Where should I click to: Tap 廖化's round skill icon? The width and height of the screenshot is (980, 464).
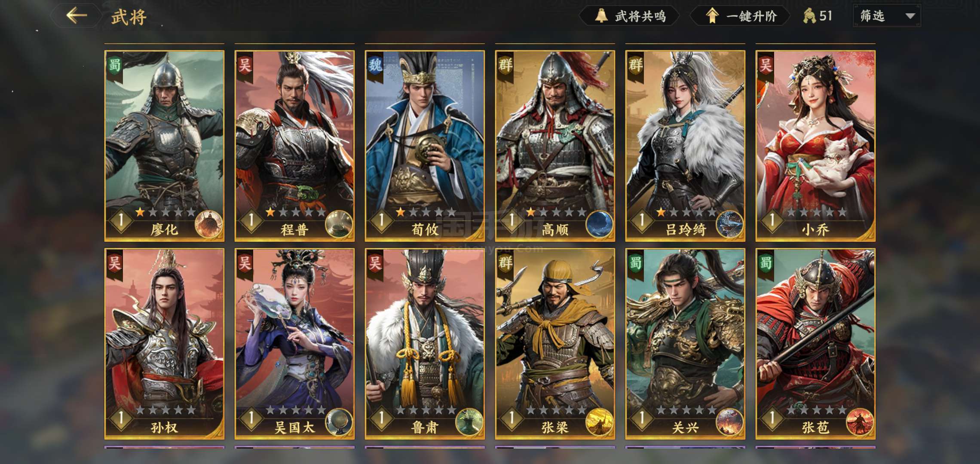point(209,225)
